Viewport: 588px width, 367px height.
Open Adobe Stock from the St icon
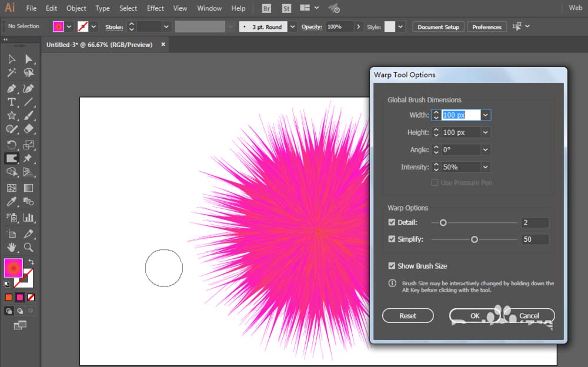tap(286, 8)
